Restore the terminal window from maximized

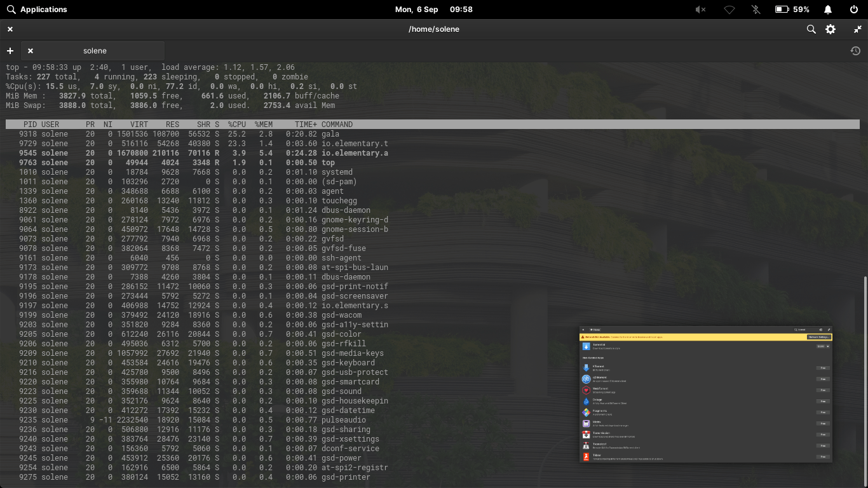pos(857,29)
